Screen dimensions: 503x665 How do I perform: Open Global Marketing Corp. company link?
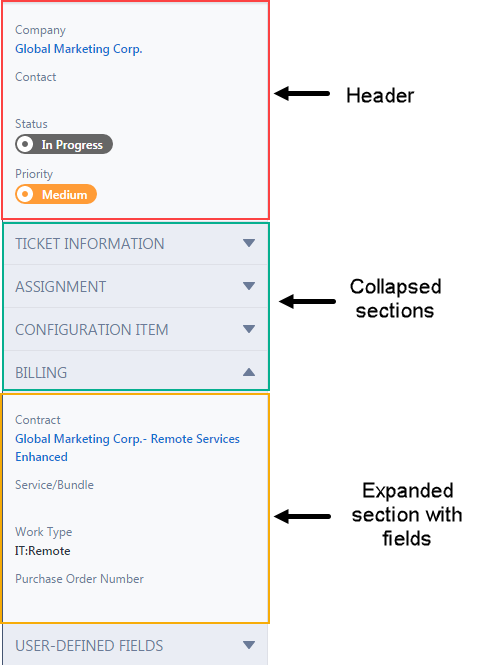tap(79, 49)
